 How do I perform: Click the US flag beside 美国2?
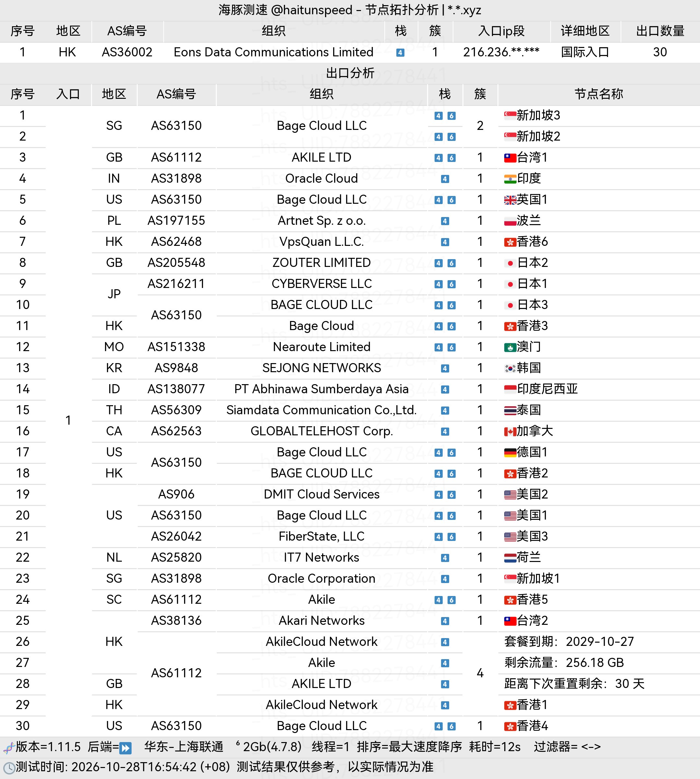point(510,495)
